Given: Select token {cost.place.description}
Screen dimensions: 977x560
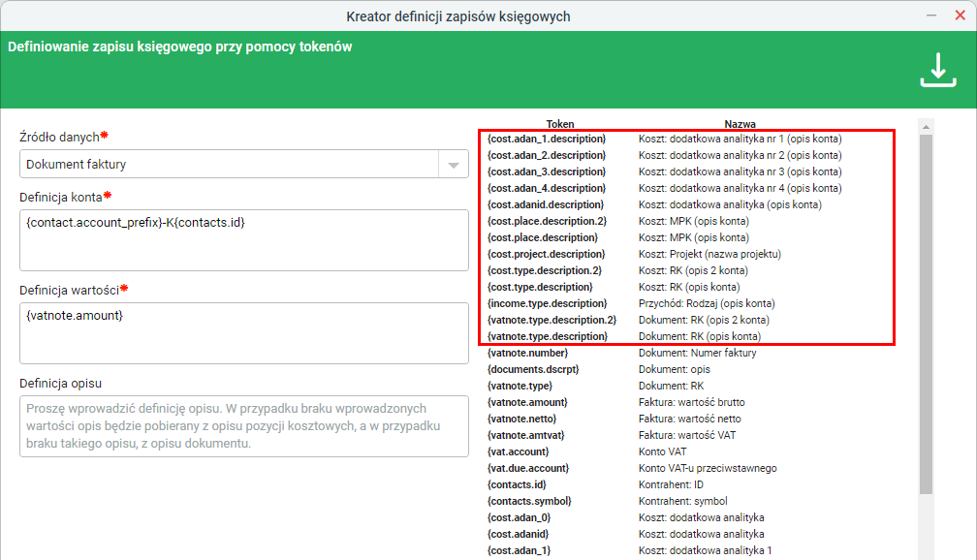Looking at the screenshot, I should point(542,238).
